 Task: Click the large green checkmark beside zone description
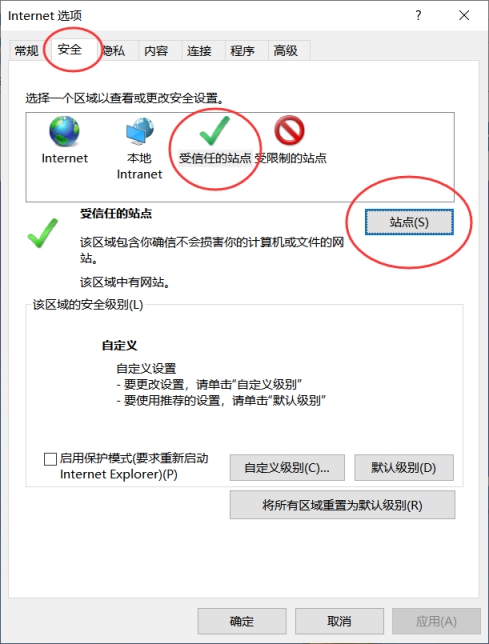click(43, 233)
